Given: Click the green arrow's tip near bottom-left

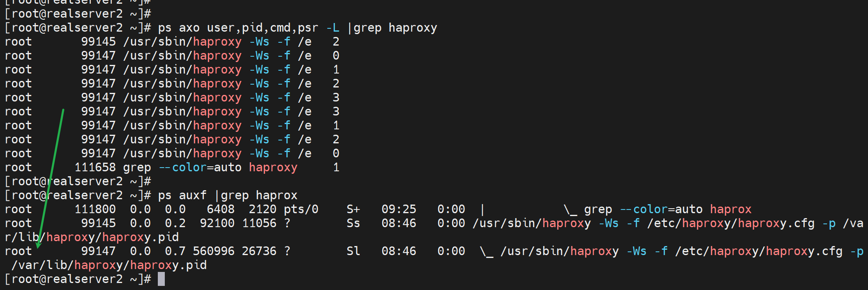Looking at the screenshot, I should pyautogui.click(x=38, y=246).
